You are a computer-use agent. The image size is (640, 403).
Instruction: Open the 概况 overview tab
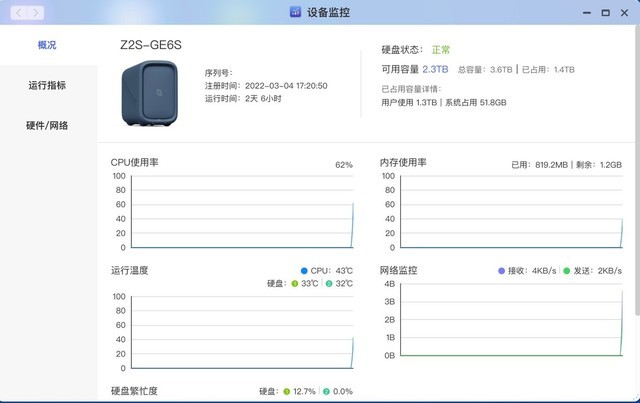(x=47, y=45)
